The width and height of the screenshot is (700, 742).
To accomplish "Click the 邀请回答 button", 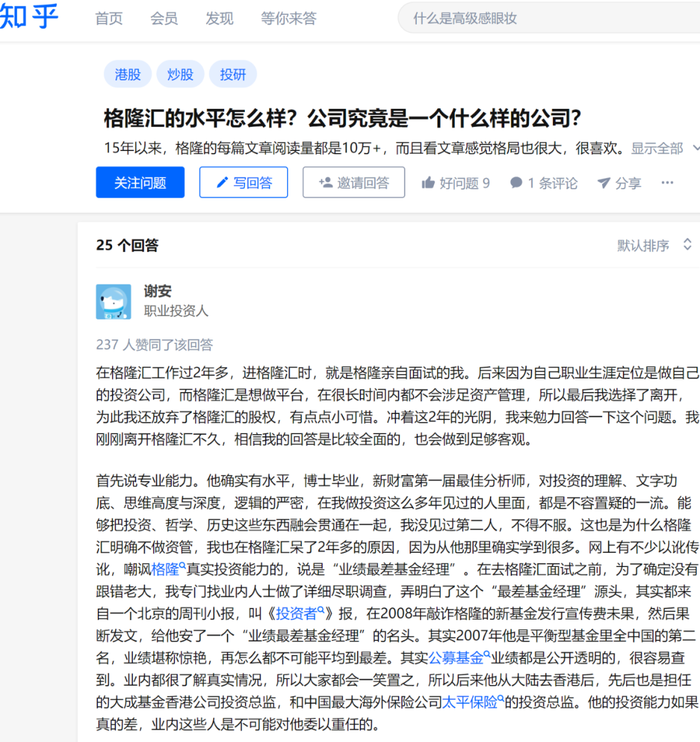I will (353, 182).
